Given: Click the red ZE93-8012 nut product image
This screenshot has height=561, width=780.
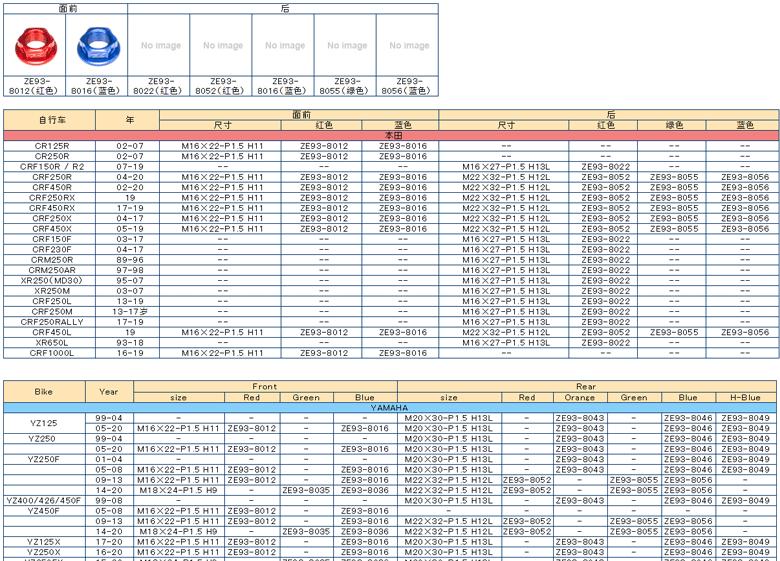Looking at the screenshot, I should (x=36, y=46).
